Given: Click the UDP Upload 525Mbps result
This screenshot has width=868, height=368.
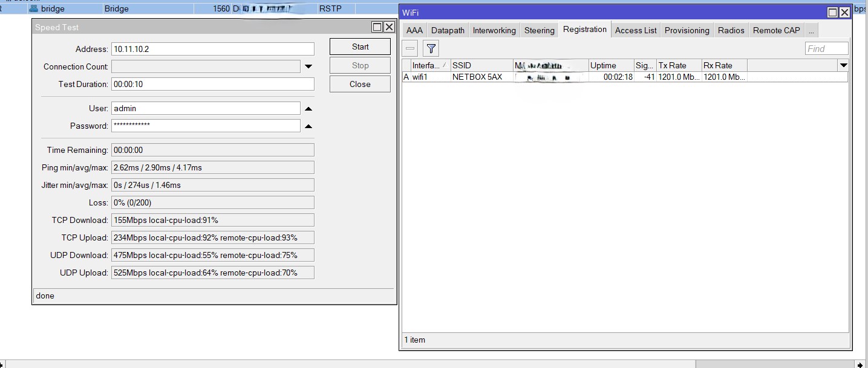Looking at the screenshot, I should click(x=213, y=273).
